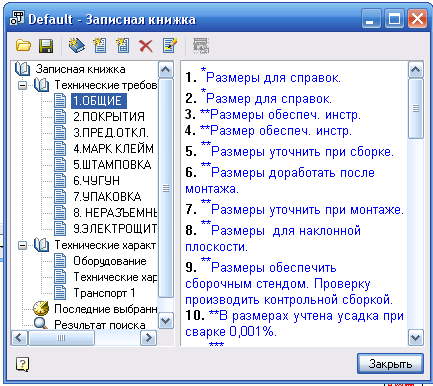Select root Записная книжка node
Viewport: 433px width, 386px height.
point(80,69)
